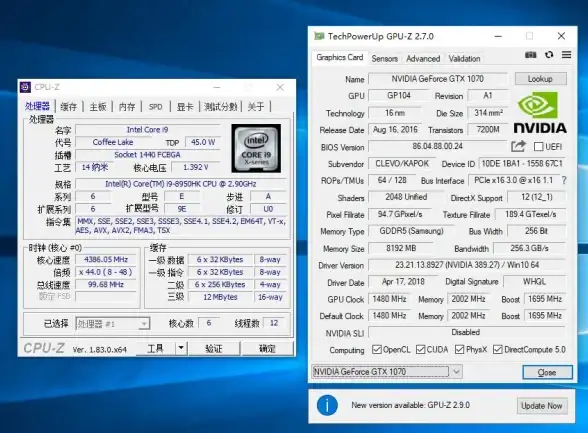The height and width of the screenshot is (433, 588).
Task: Click the BIOS share/export arrow icon
Action: [518, 146]
